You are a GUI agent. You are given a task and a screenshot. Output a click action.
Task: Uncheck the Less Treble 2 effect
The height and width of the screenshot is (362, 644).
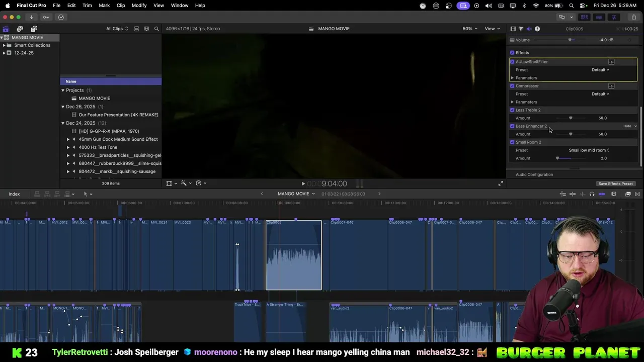click(x=512, y=110)
